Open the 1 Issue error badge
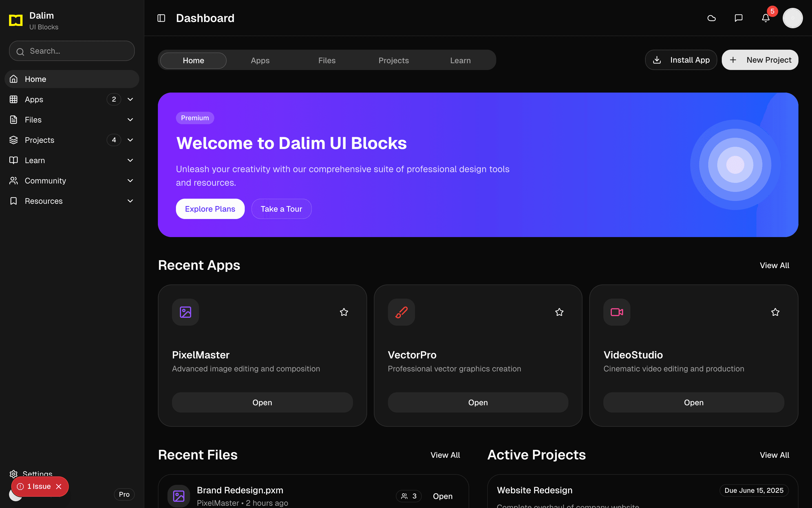This screenshot has width=812, height=508. tap(34, 487)
